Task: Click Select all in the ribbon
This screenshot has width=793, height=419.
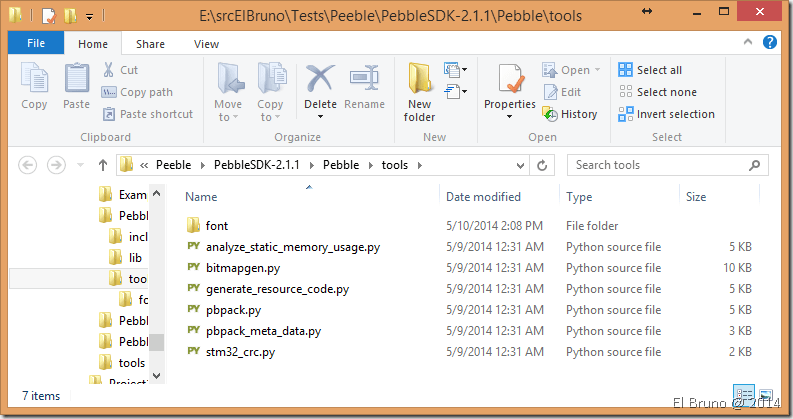Action: point(650,70)
